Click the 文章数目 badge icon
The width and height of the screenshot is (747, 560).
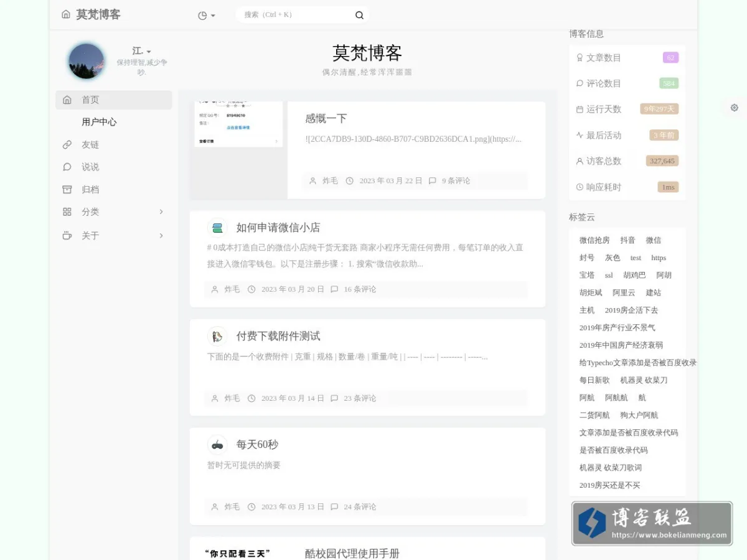(580, 58)
